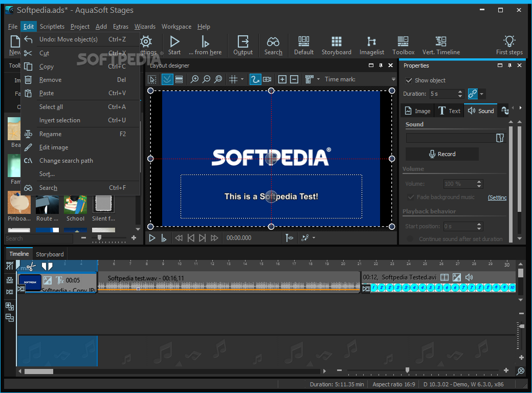
Task: Click the Sound file path field
Action: [x=450, y=138]
